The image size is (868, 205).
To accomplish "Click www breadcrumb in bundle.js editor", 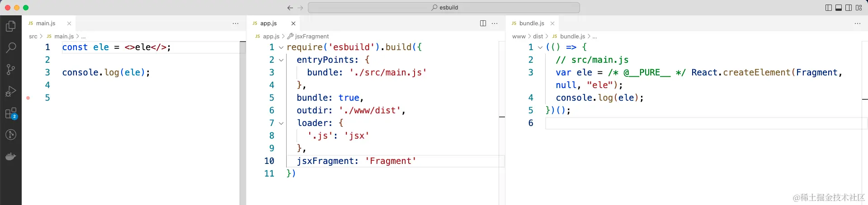I will (x=519, y=36).
